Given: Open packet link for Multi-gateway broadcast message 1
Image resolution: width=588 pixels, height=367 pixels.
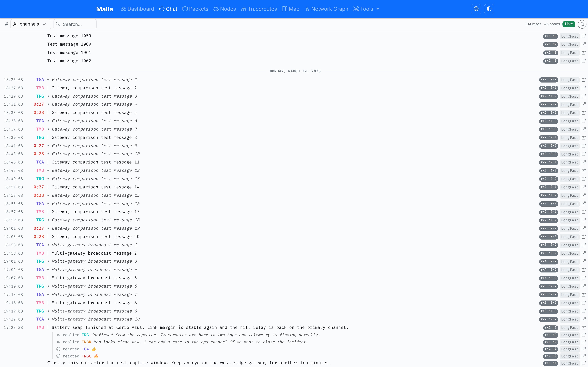Looking at the screenshot, I should [584, 245].
